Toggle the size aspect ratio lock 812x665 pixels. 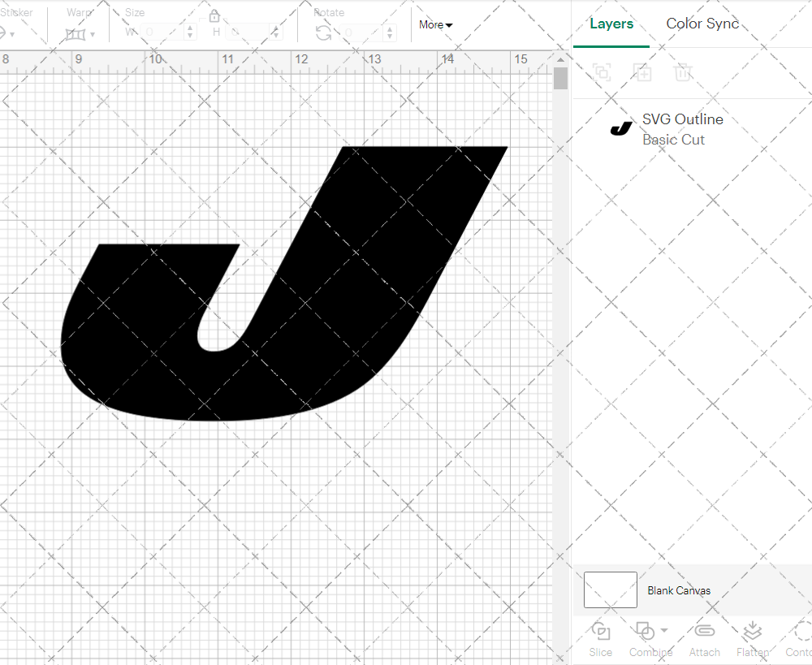[214, 16]
